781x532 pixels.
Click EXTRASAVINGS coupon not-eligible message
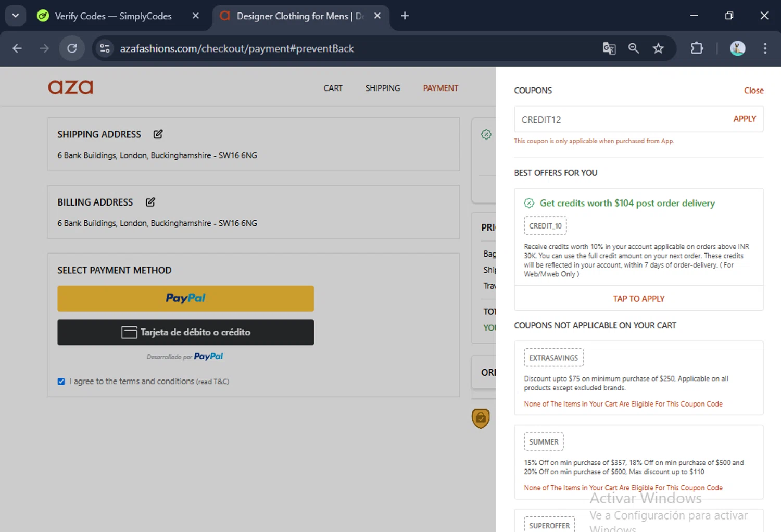[x=623, y=404]
